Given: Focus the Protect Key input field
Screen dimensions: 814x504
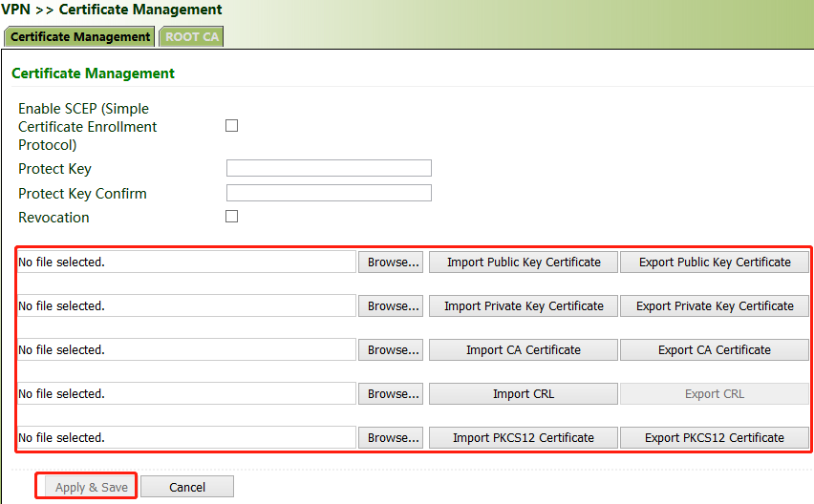Looking at the screenshot, I should (x=329, y=168).
